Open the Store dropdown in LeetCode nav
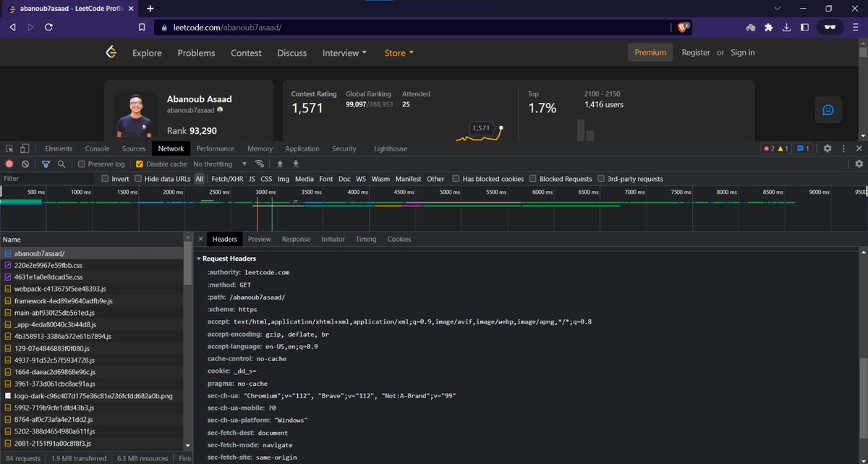 coord(399,53)
